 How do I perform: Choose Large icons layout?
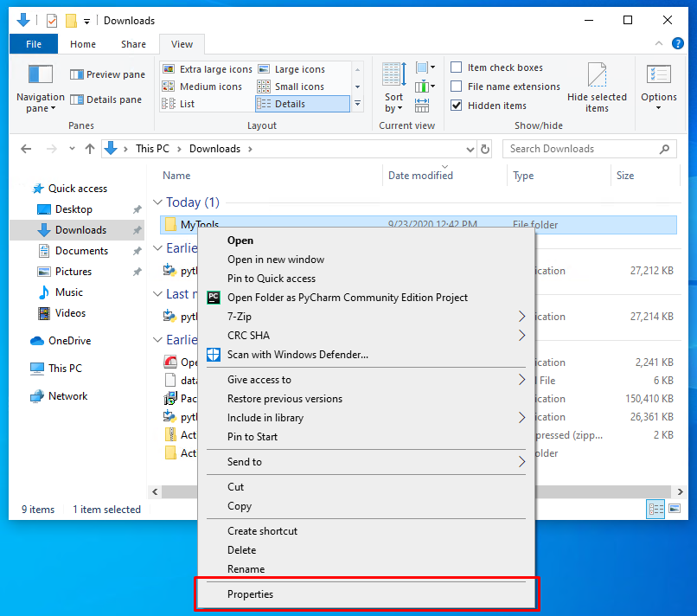point(291,69)
